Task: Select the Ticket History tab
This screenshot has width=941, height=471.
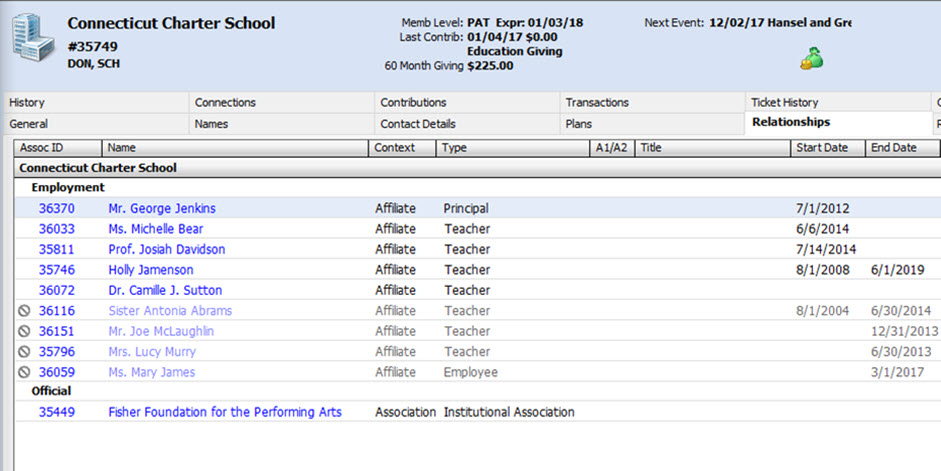Action: pos(784,102)
